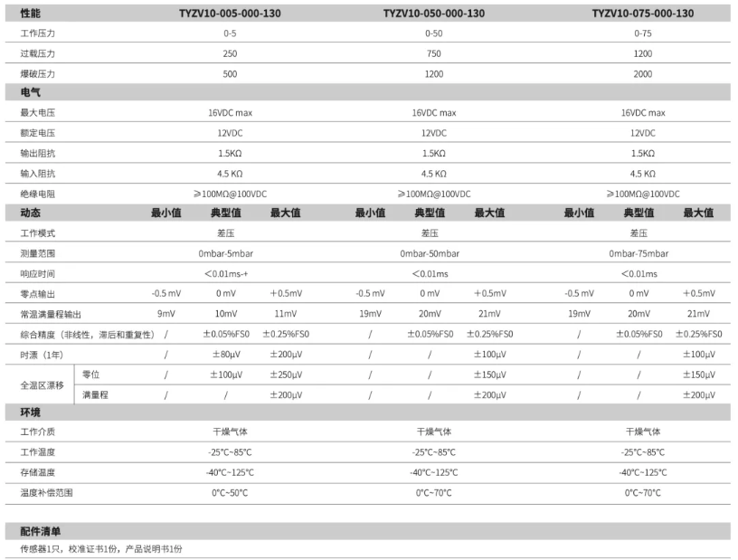738x560 pixels.
Task: Select the '0-75' working pressure value
Action: pyautogui.click(x=642, y=33)
